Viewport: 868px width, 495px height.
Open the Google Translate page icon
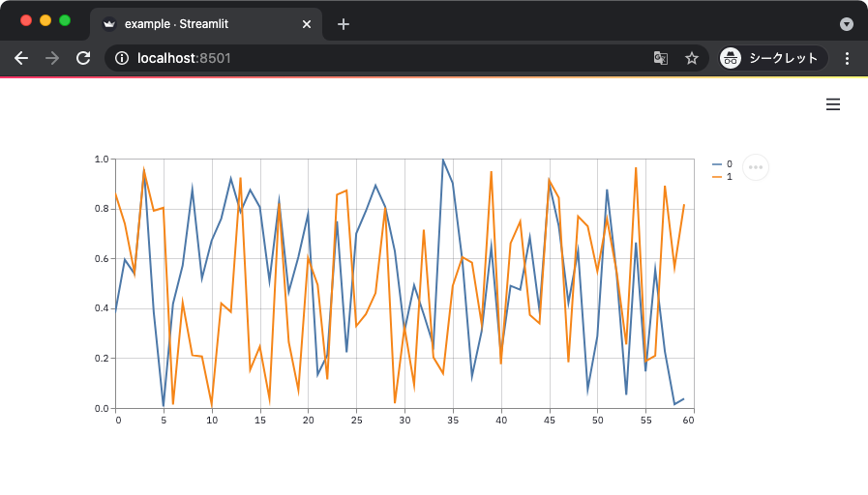pos(660,58)
